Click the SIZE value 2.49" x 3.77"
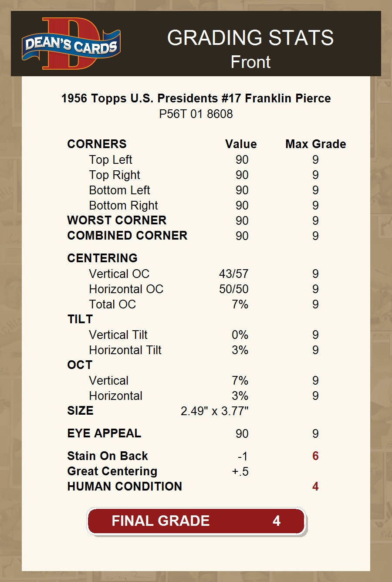This screenshot has width=392, height=582. (x=214, y=411)
